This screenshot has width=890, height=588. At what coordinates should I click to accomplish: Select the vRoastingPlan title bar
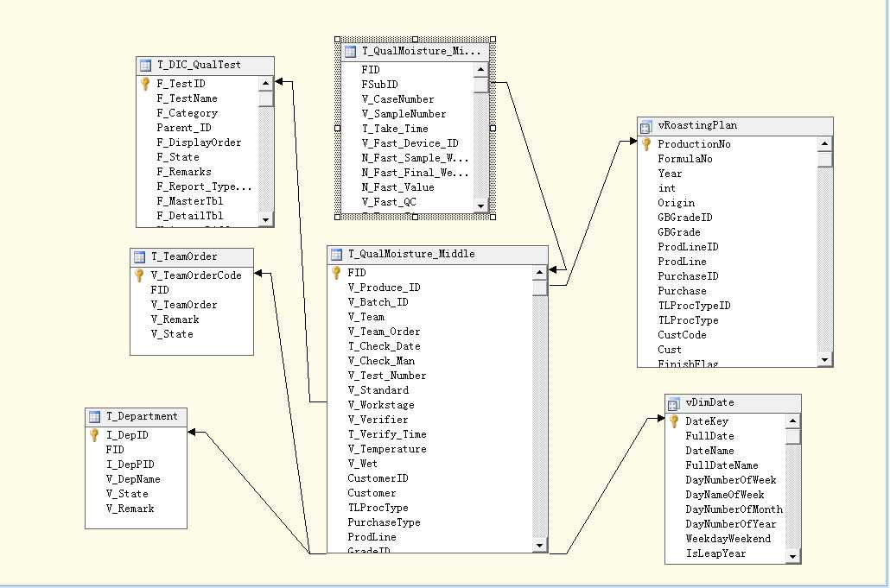735,126
